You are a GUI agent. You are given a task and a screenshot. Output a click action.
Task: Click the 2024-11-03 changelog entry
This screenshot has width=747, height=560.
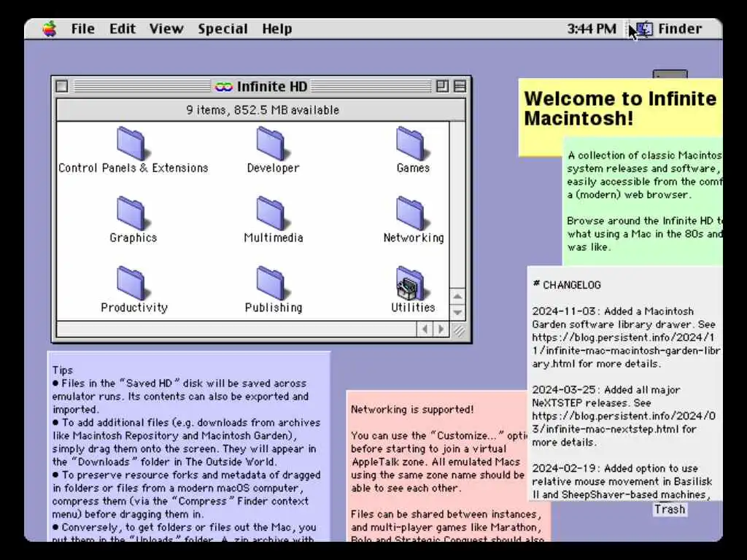click(x=626, y=337)
